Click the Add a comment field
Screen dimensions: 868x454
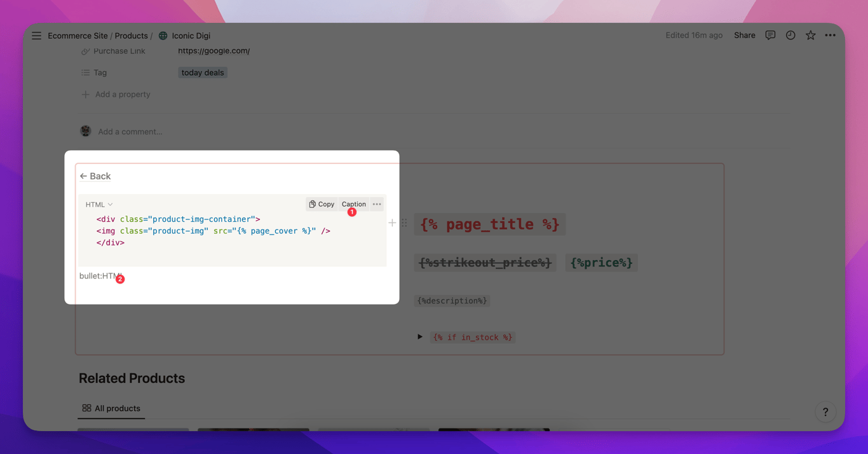coord(130,132)
